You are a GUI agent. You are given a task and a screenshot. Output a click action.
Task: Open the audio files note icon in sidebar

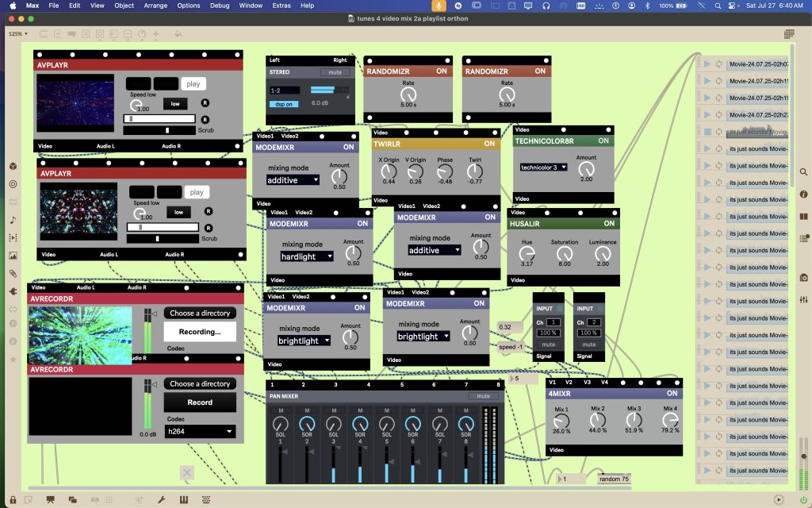[13, 220]
